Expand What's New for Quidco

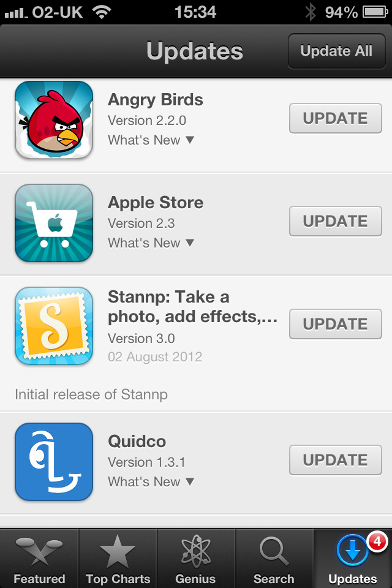151,481
